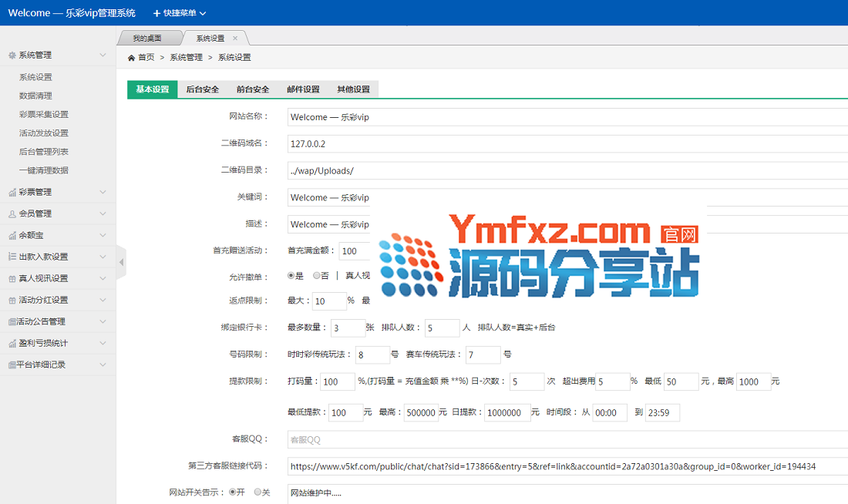
Task: Click the home icon in the breadcrumb
Action: click(x=132, y=58)
